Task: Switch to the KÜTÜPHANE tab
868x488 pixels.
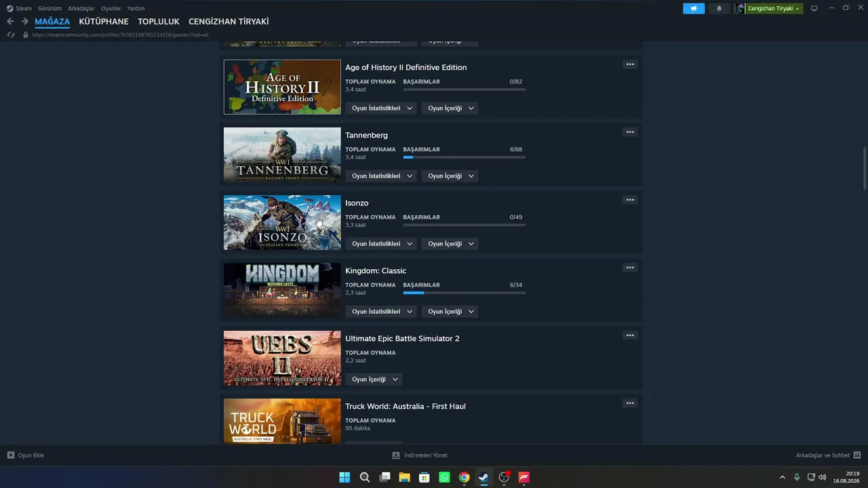Action: pyautogui.click(x=104, y=22)
